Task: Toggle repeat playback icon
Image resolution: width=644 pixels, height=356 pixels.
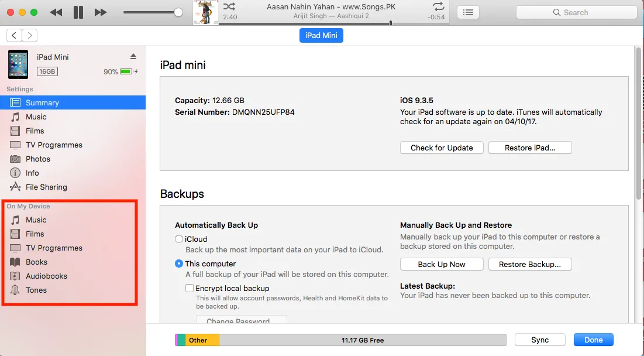Action: coord(438,6)
